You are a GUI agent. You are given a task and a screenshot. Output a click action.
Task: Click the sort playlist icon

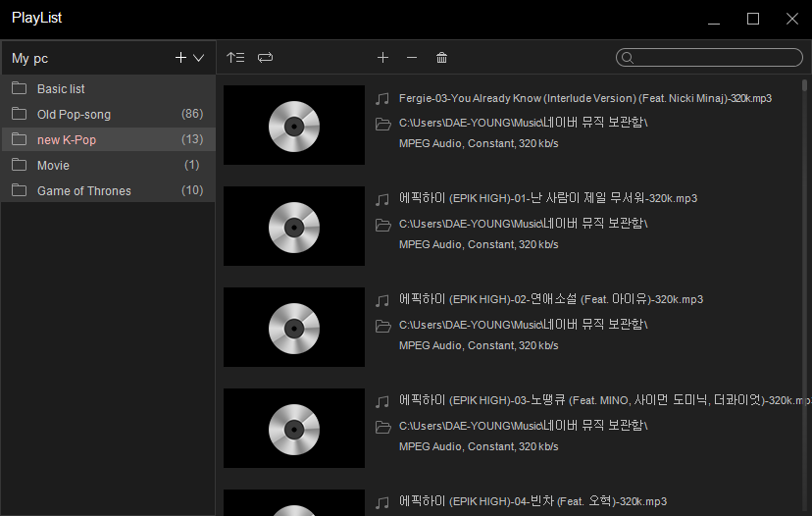tap(235, 58)
